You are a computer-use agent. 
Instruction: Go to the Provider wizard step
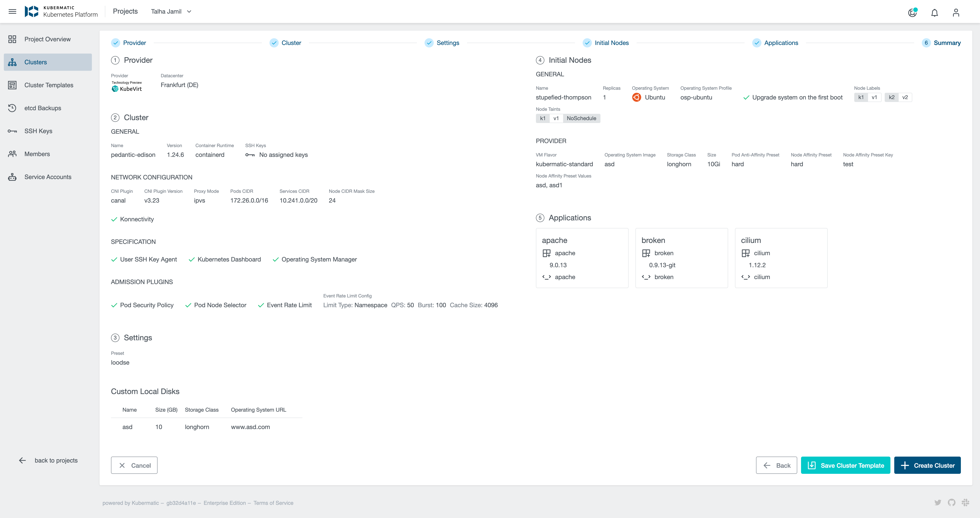(129, 43)
